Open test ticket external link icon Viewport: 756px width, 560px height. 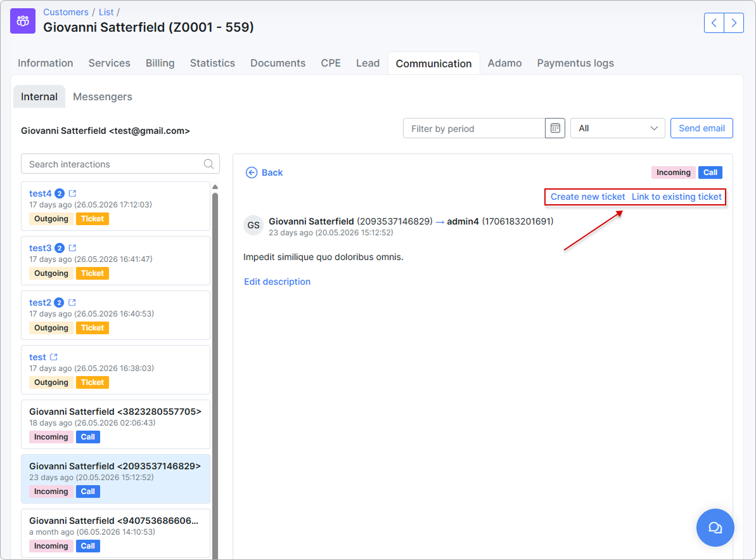(53, 357)
